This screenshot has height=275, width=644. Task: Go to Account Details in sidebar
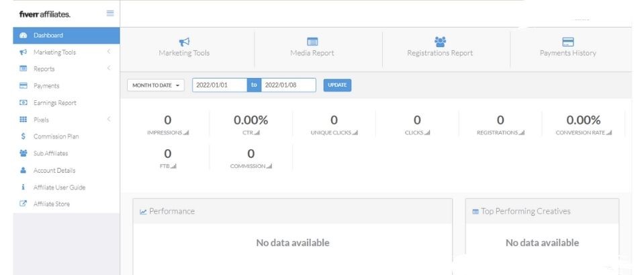pos(54,170)
